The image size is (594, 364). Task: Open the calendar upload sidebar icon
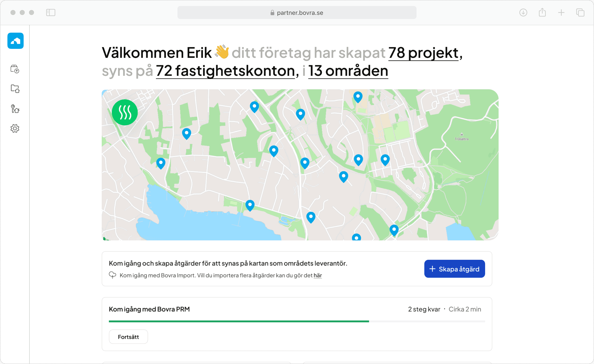point(15,69)
